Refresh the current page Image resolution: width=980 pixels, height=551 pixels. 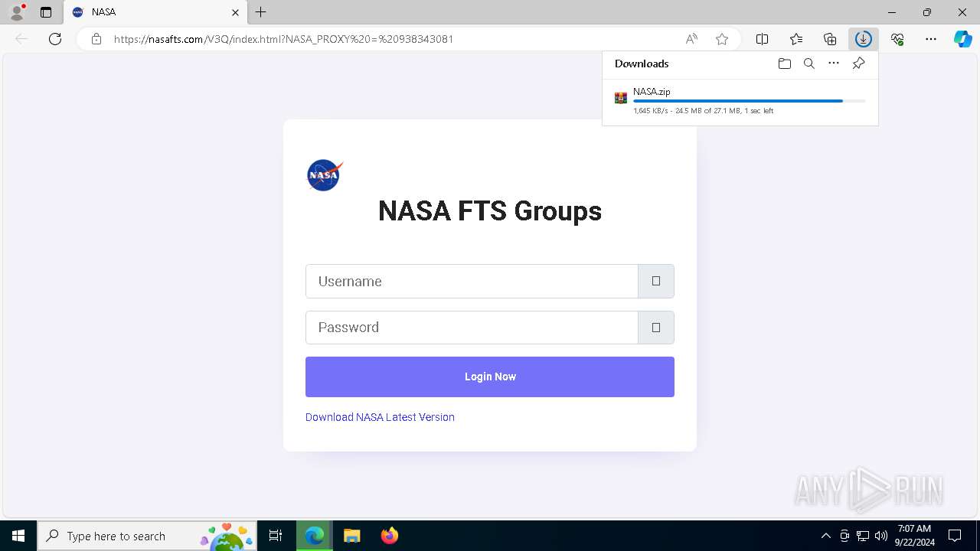tap(55, 39)
